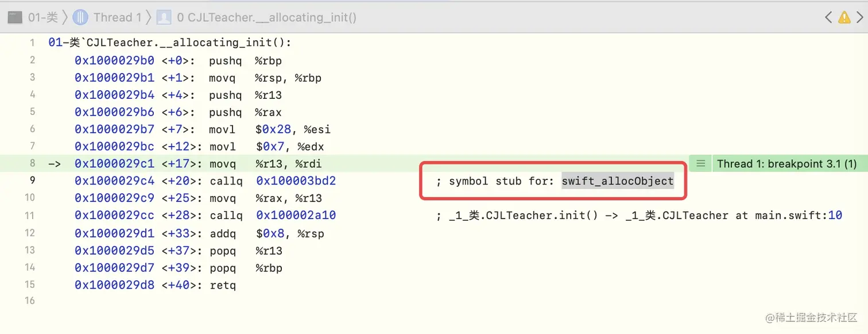This screenshot has width=868, height=334.
Task: Click address 0x1000029c9 on line 10
Action: tap(114, 198)
